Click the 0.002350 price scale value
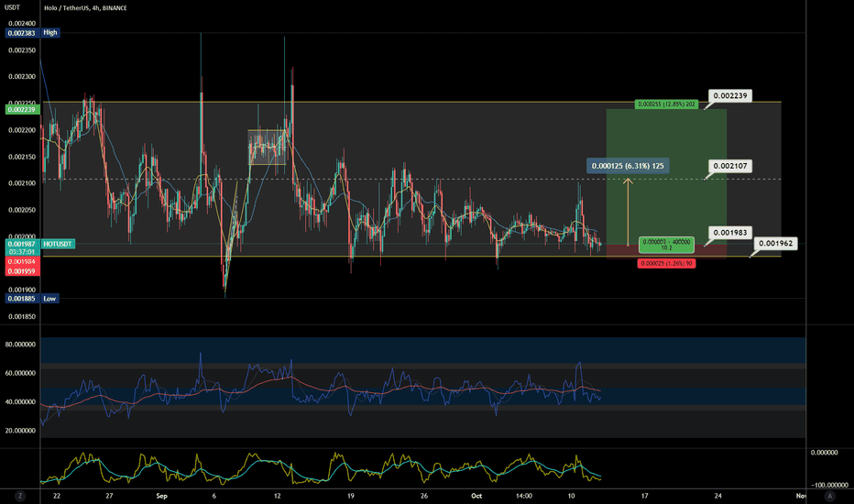 pyautogui.click(x=22, y=50)
